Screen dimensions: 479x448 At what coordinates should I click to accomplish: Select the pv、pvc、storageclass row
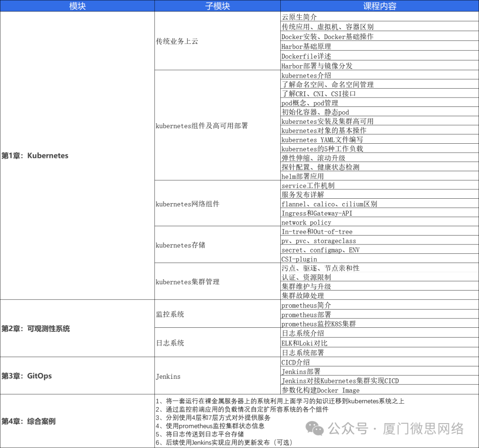tap(379, 240)
